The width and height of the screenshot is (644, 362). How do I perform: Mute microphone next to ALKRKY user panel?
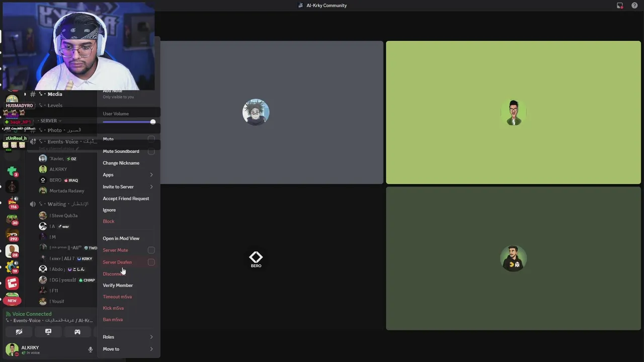pyautogui.click(x=91, y=349)
